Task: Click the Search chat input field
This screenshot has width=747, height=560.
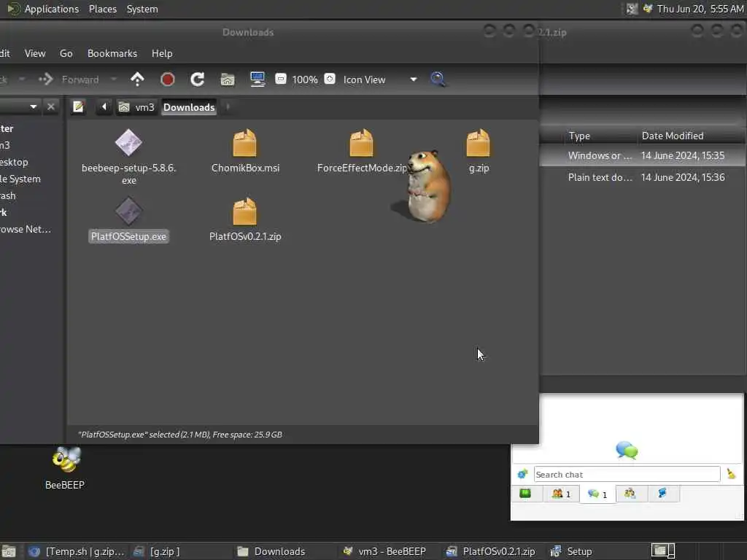Action: pos(627,474)
